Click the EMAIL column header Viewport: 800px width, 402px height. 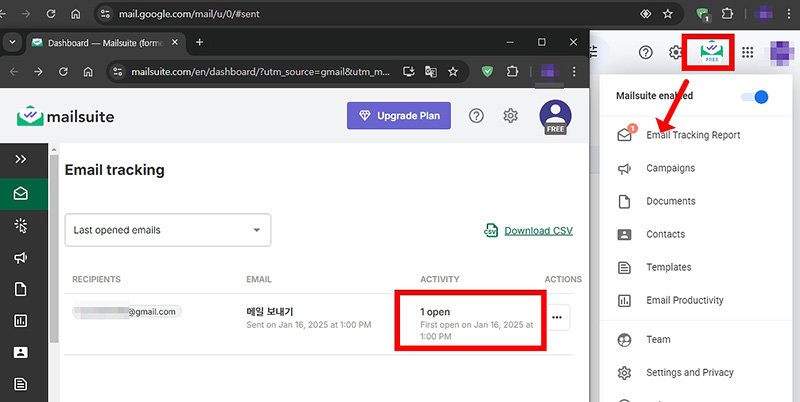(259, 279)
